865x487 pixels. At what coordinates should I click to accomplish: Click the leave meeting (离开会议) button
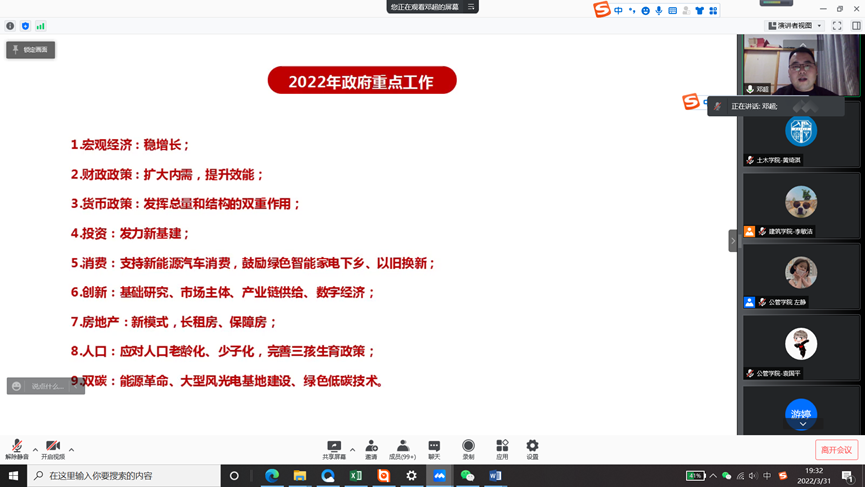(836, 450)
